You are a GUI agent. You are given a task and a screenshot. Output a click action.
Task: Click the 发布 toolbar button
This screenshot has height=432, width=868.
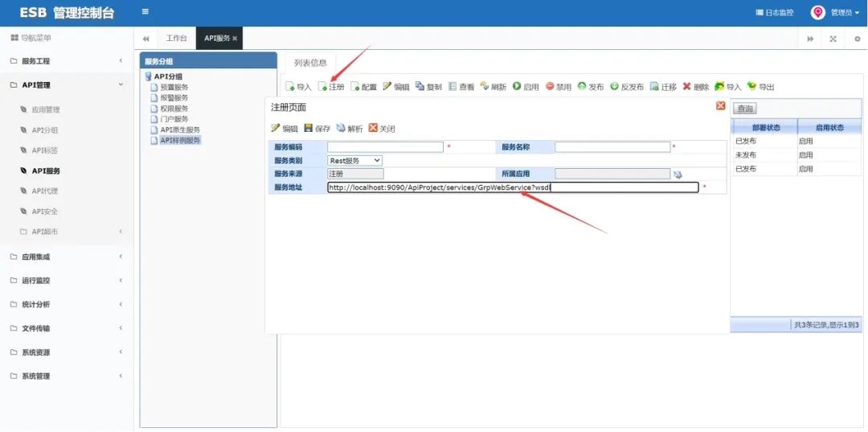(591, 87)
